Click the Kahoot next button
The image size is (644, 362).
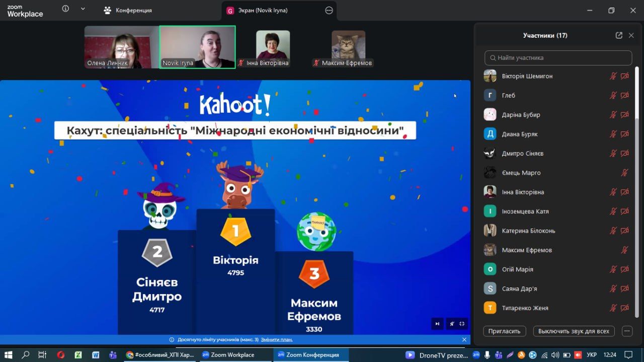click(437, 324)
